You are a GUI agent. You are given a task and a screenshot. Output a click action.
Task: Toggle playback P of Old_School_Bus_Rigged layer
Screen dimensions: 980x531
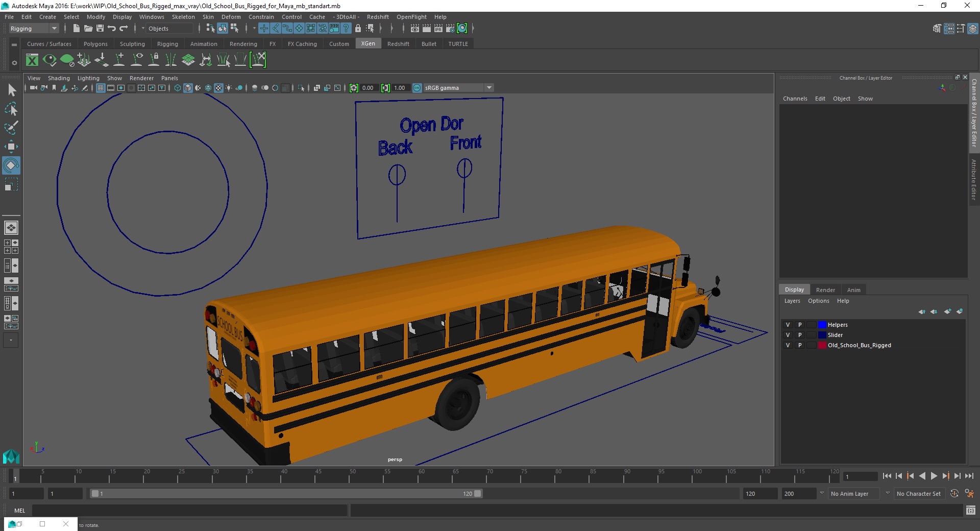(800, 345)
